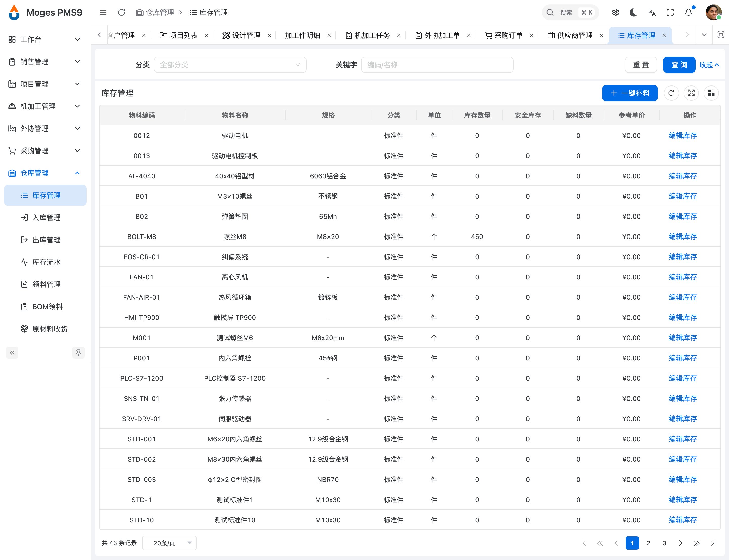The width and height of the screenshot is (729, 560).
Task: Open the tabs dropdown chevron
Action: [704, 35]
